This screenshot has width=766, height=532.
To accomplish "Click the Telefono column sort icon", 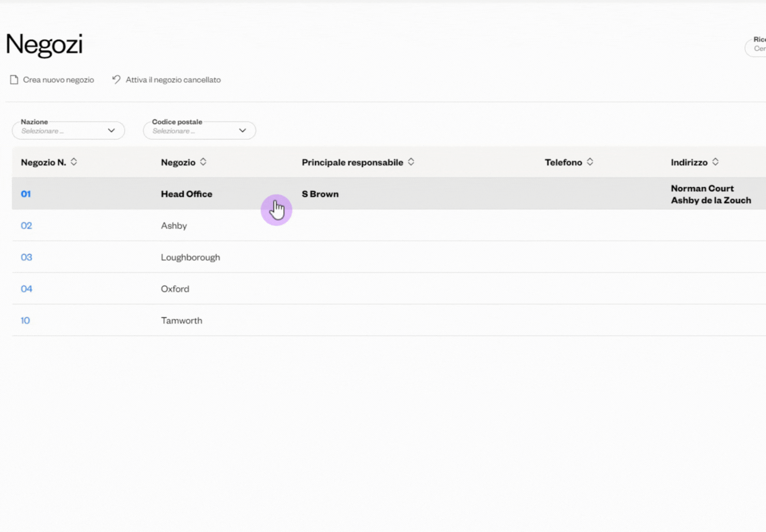I will click(590, 162).
